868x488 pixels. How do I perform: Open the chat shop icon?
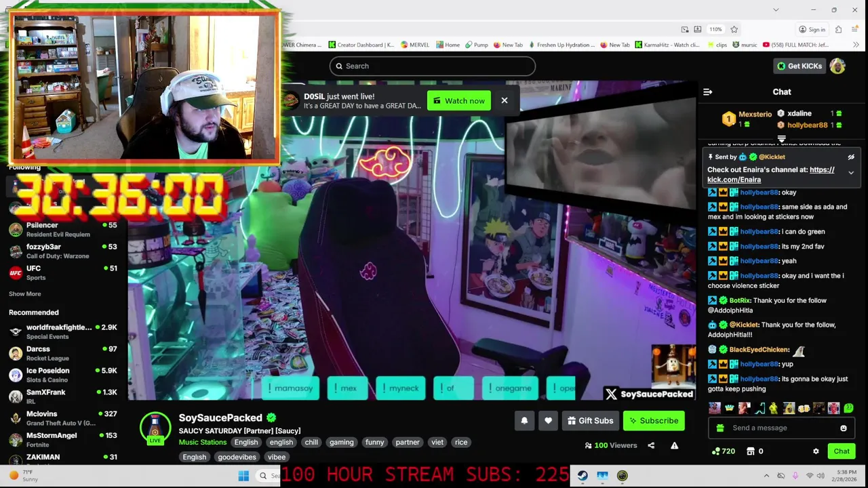751,451
